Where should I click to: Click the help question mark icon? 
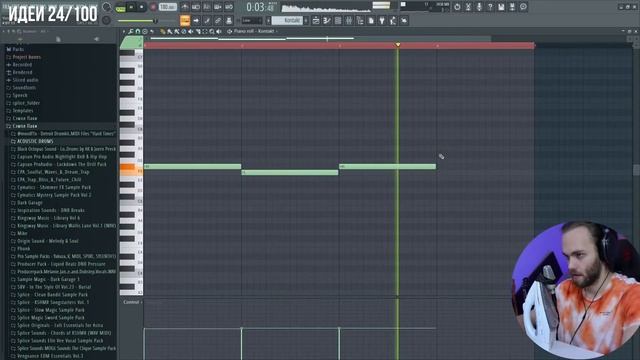490,7
